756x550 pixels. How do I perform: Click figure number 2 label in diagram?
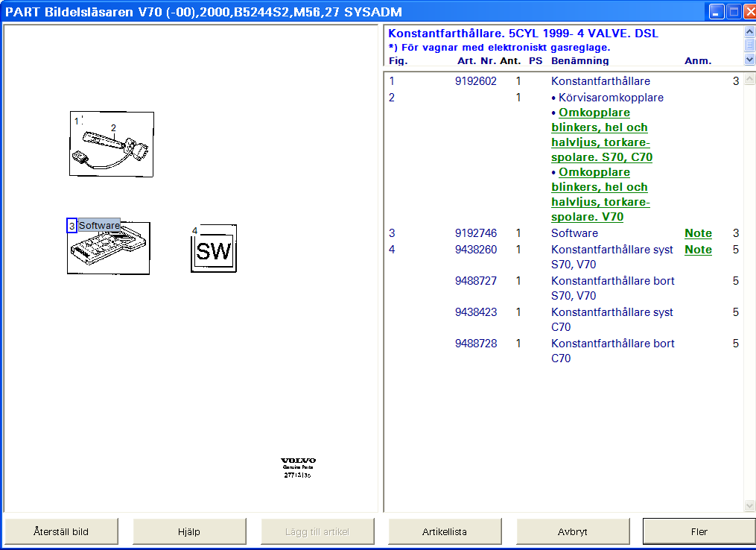coord(113,128)
